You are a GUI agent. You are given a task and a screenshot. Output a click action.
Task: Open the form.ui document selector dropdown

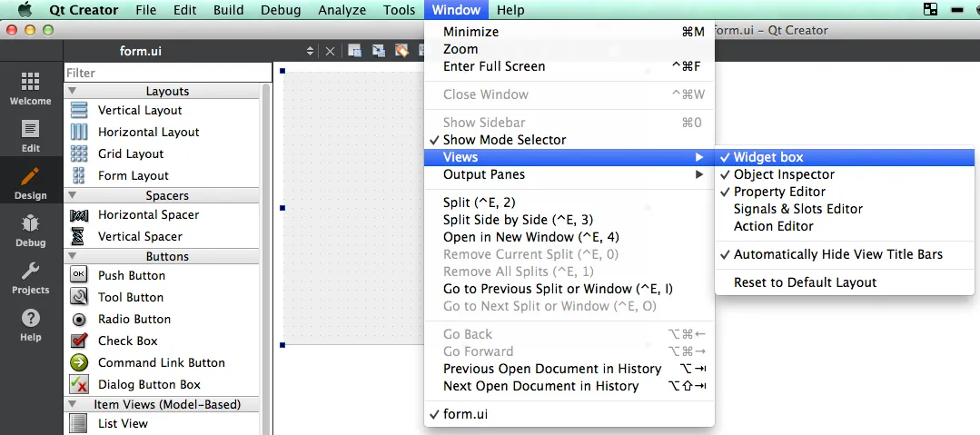click(x=310, y=52)
